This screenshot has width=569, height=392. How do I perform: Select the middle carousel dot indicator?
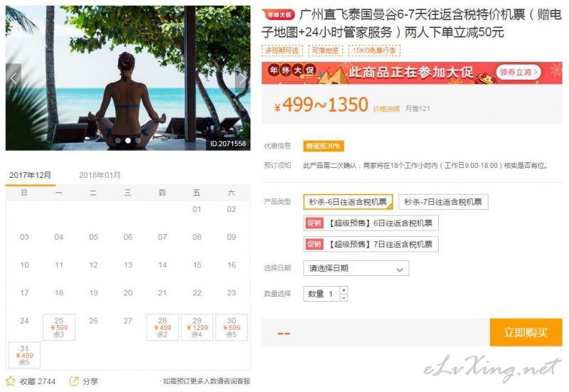click(x=128, y=140)
